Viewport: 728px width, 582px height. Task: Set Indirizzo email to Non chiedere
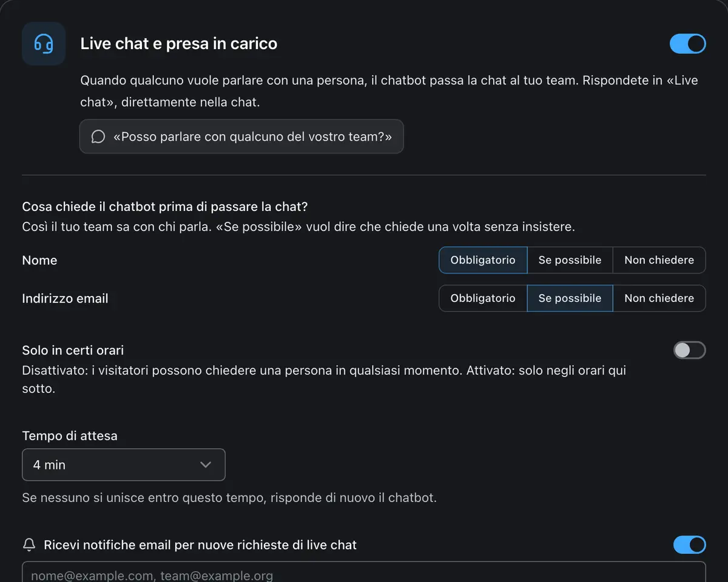[659, 298]
